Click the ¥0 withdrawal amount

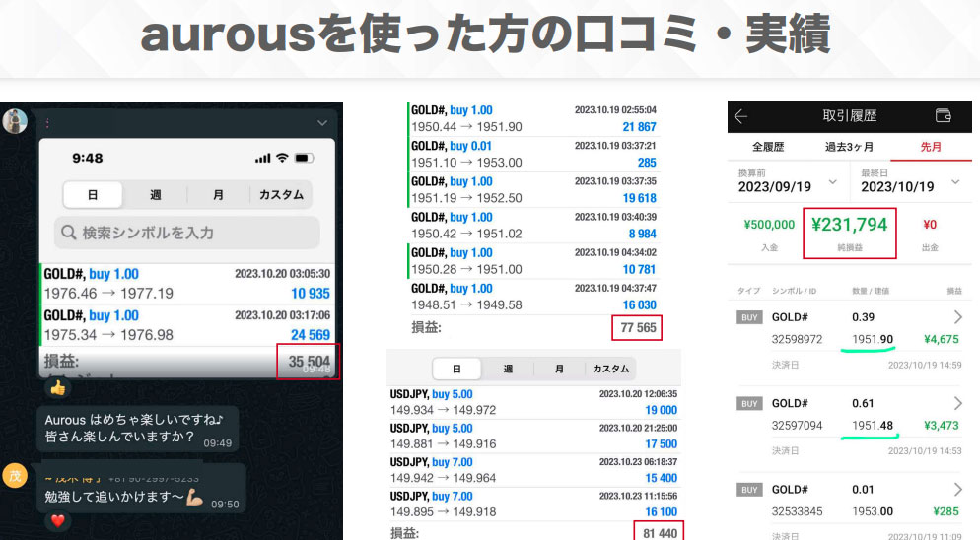coord(930,225)
